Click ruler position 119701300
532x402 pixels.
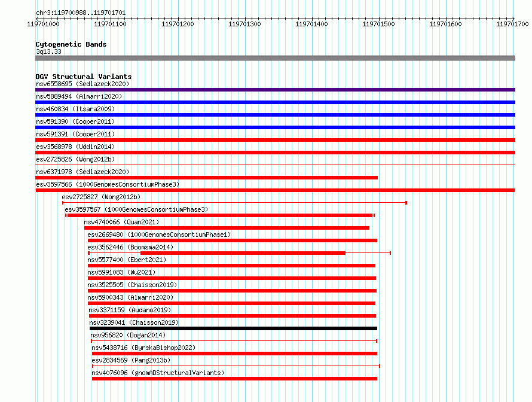coord(244,24)
